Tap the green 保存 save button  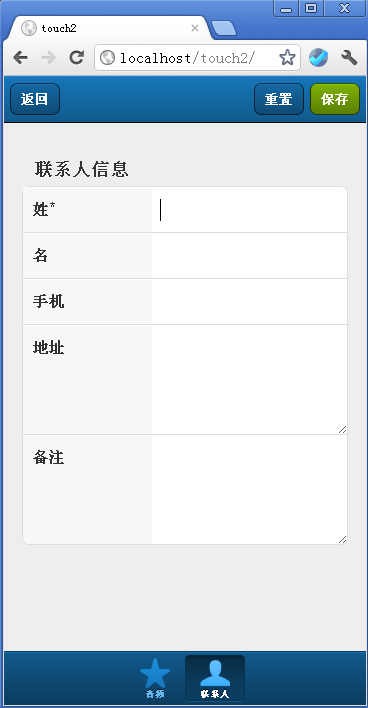pos(335,99)
